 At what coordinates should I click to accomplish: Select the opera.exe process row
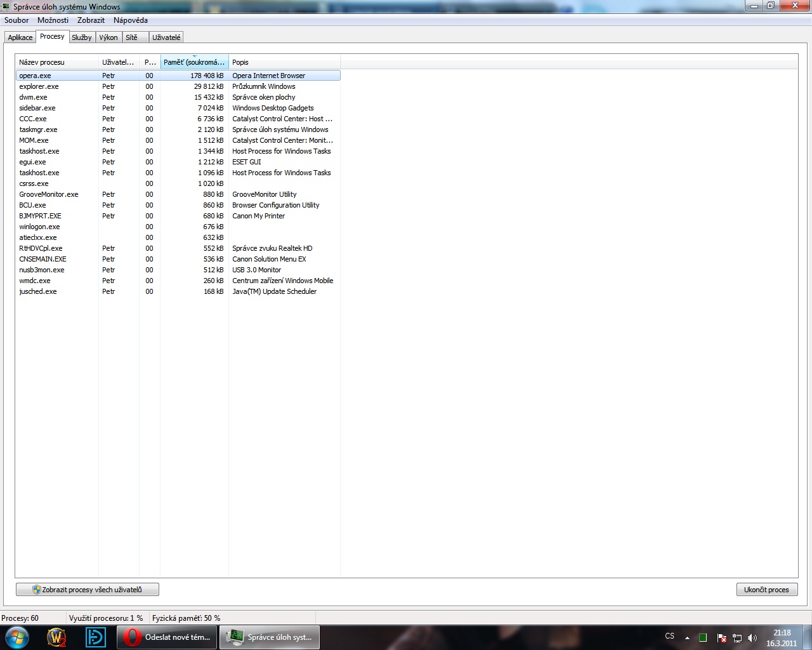click(x=178, y=76)
